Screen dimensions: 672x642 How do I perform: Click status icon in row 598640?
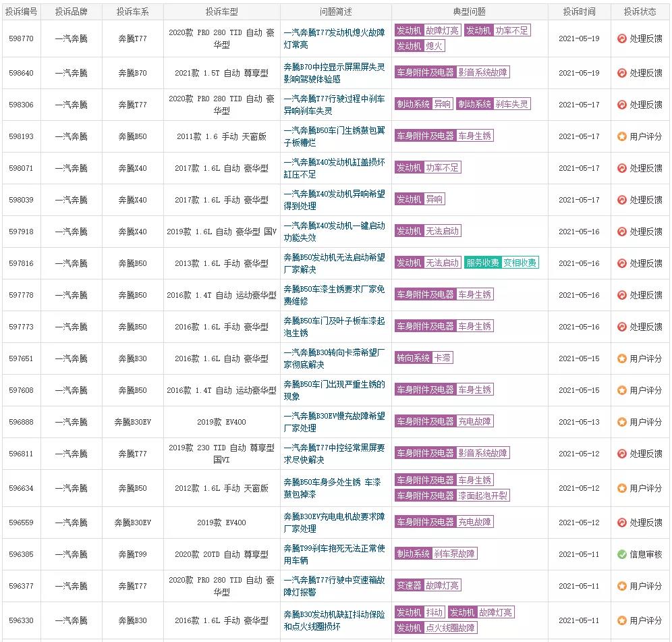click(621, 73)
